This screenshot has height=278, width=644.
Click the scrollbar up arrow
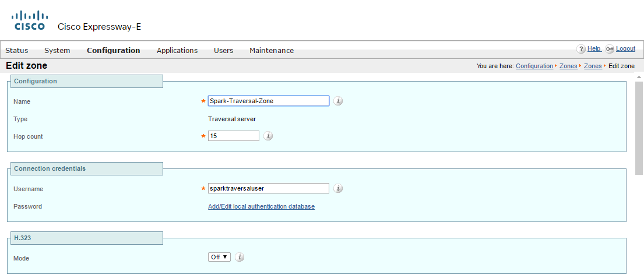(x=639, y=77)
